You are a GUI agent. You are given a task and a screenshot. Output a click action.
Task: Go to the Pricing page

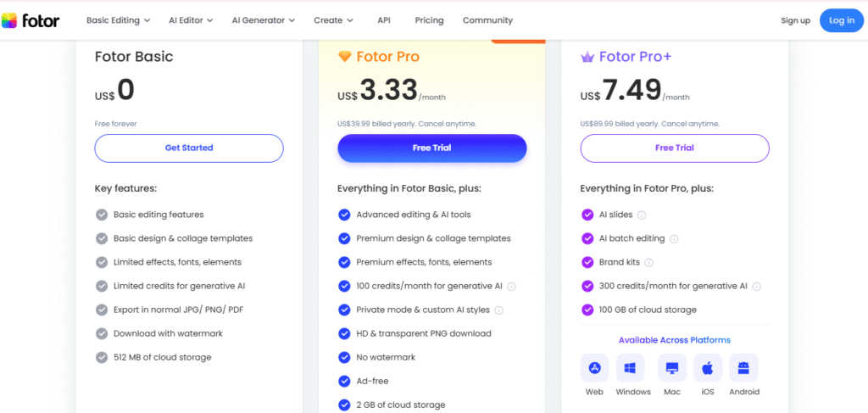pos(429,20)
